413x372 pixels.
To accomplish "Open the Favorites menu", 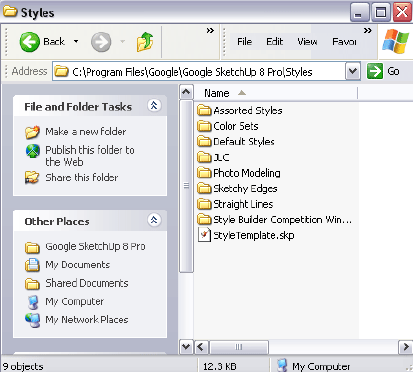I will 344,42.
